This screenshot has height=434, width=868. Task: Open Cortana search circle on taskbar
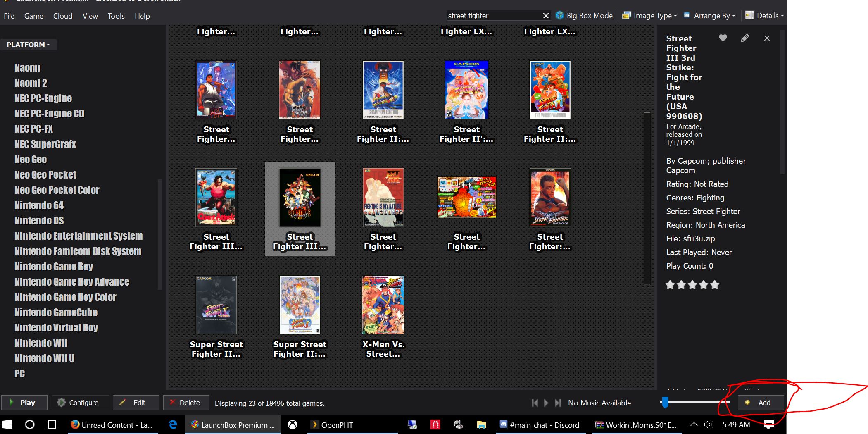[30, 425]
